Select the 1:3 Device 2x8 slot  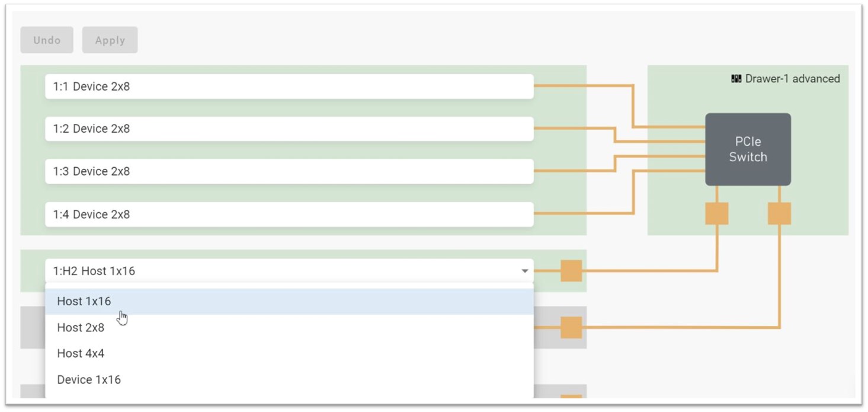click(289, 171)
